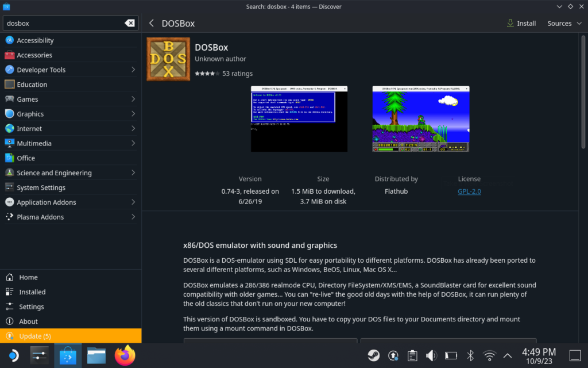Image resolution: width=588 pixels, height=368 pixels.
Task: Open Steam from the system tray
Action: coord(373,356)
